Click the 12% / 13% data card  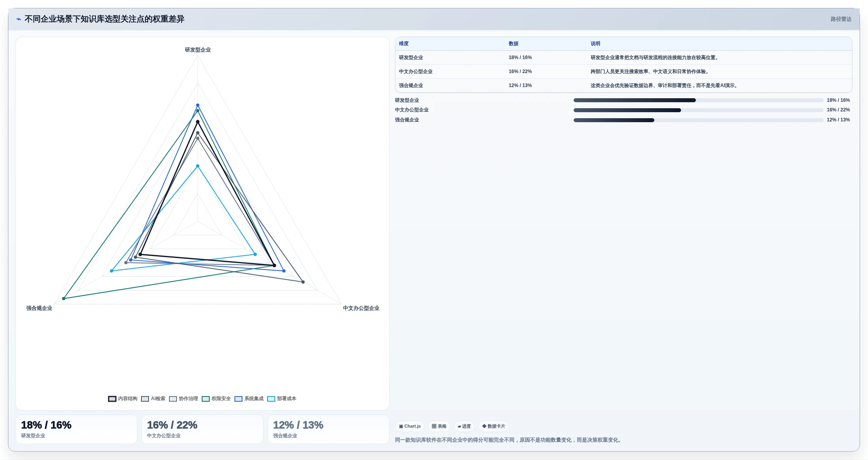328,429
